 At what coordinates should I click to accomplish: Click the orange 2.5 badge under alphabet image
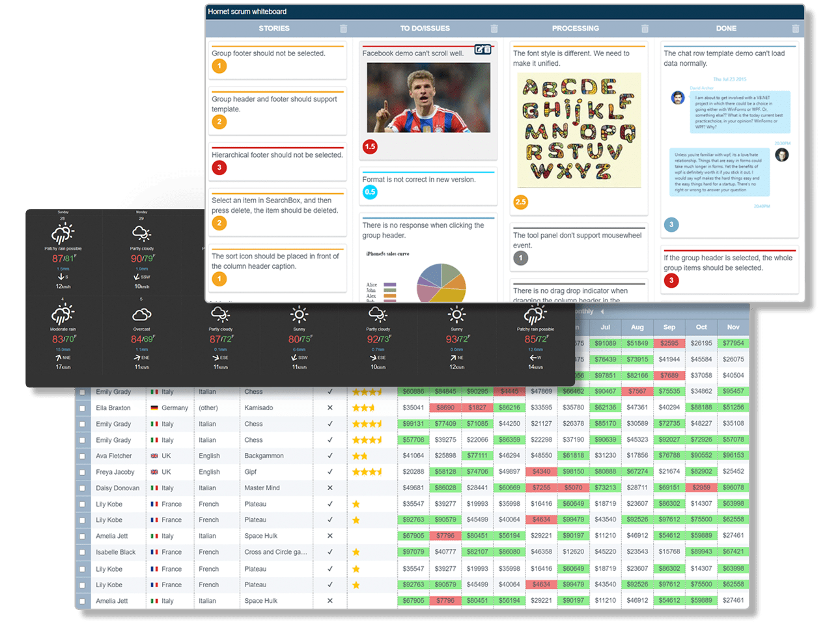[520, 202]
